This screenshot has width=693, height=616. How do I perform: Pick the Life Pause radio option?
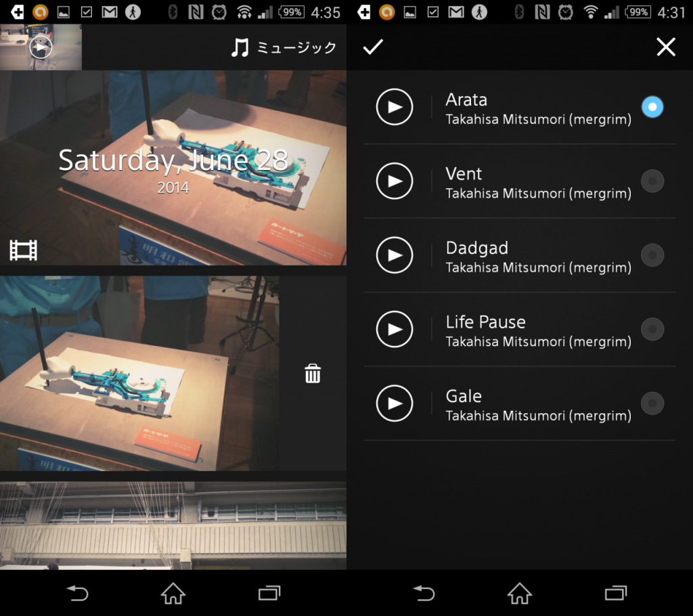652,329
